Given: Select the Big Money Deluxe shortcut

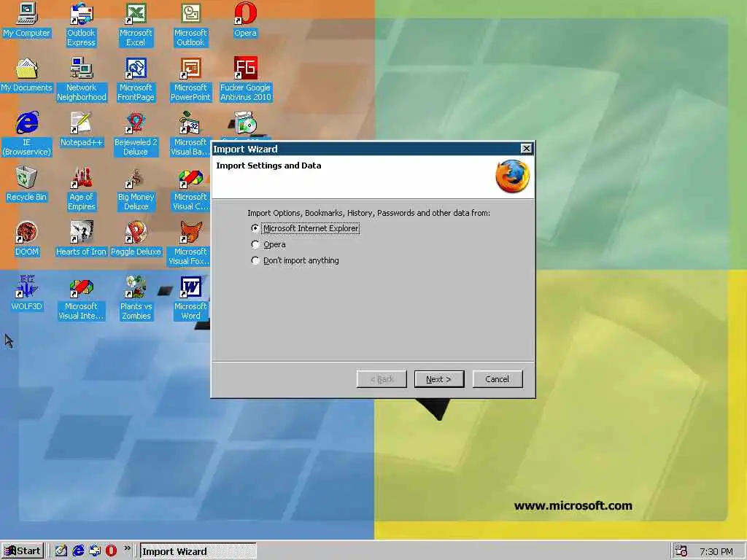Looking at the screenshot, I should click(x=136, y=189).
